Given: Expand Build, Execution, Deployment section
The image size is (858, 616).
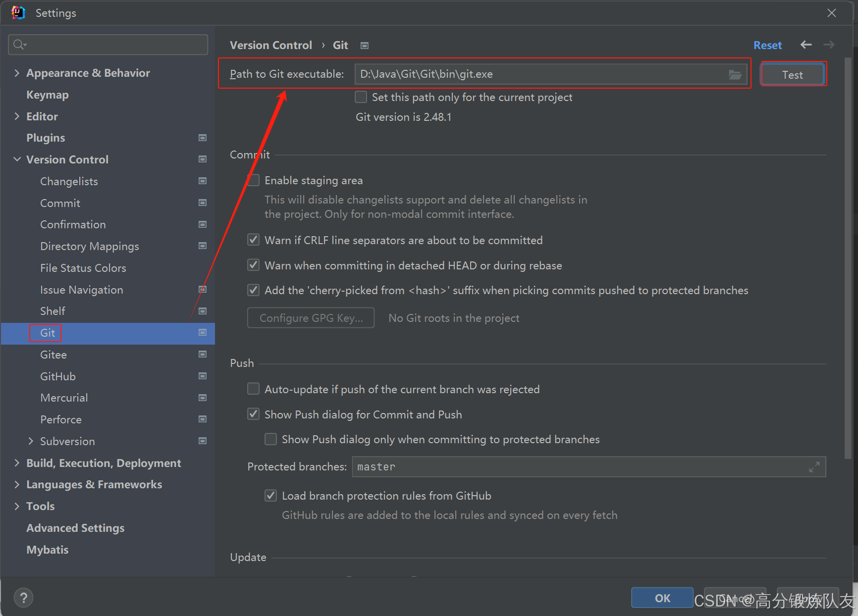Looking at the screenshot, I should click(x=17, y=463).
